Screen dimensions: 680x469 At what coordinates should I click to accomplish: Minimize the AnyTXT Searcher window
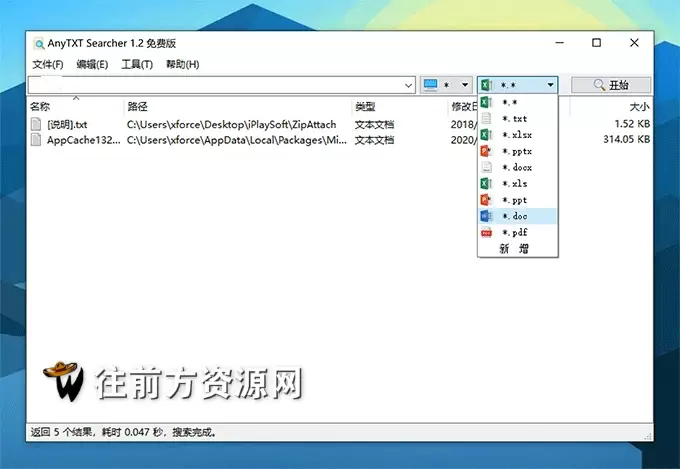pos(559,43)
